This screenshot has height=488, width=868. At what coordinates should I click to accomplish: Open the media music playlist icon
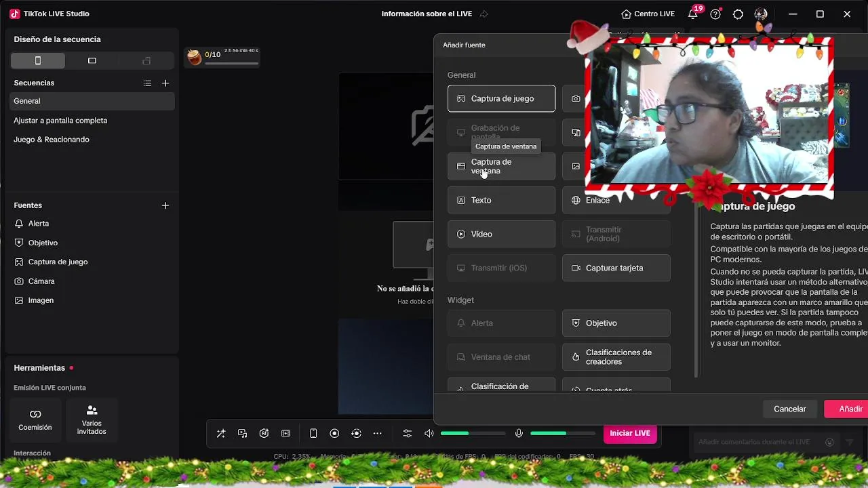click(x=243, y=434)
